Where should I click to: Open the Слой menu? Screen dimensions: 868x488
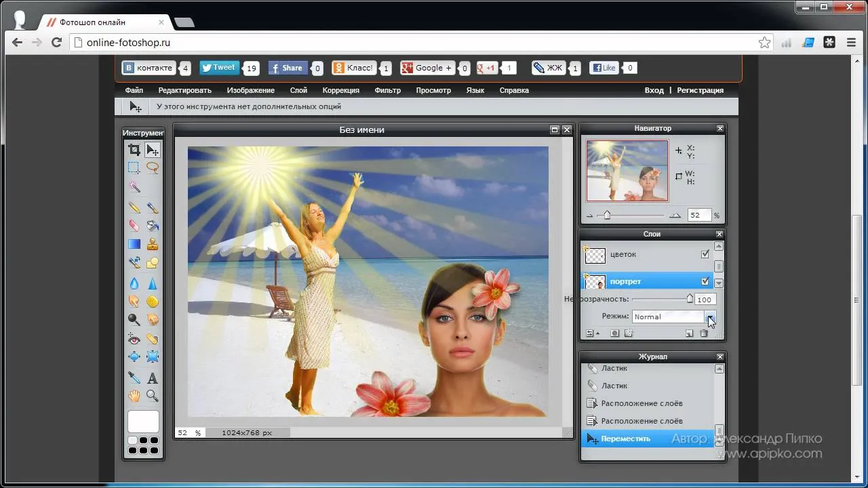298,90
